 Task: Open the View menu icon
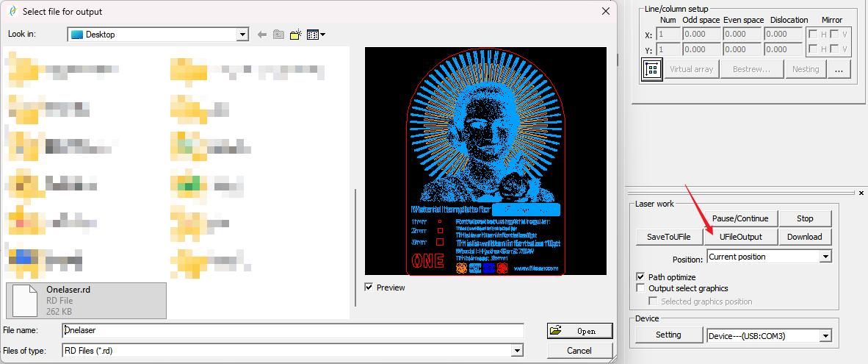click(316, 35)
